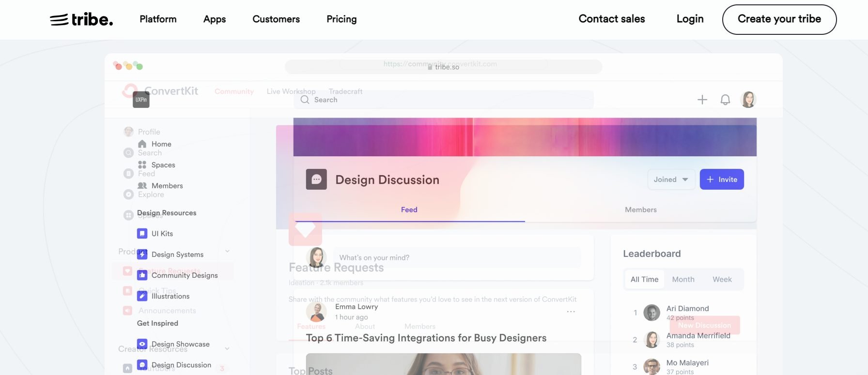Click composer avatar beside post input
Viewport: 868px width, 375px height.
coord(316,257)
